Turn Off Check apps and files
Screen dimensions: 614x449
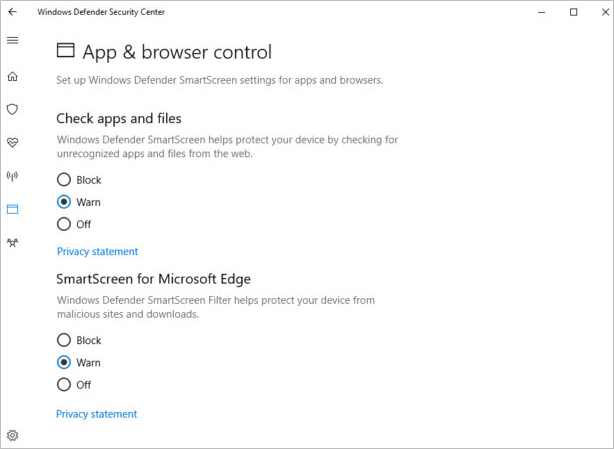64,224
